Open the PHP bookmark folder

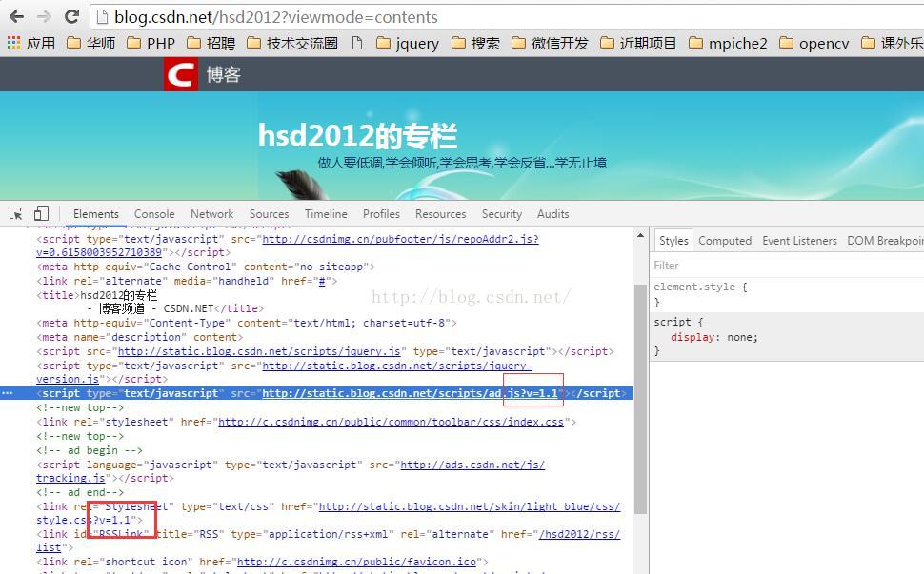(151, 43)
